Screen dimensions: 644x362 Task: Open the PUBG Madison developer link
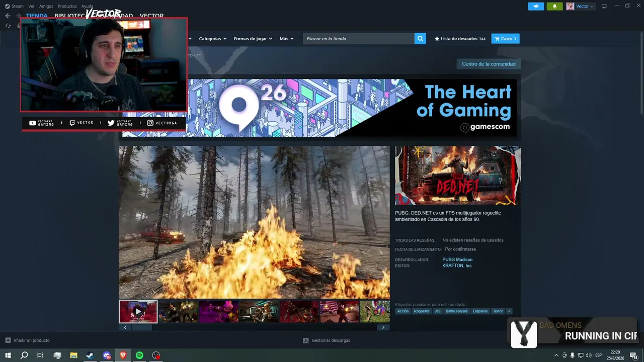pos(457,259)
